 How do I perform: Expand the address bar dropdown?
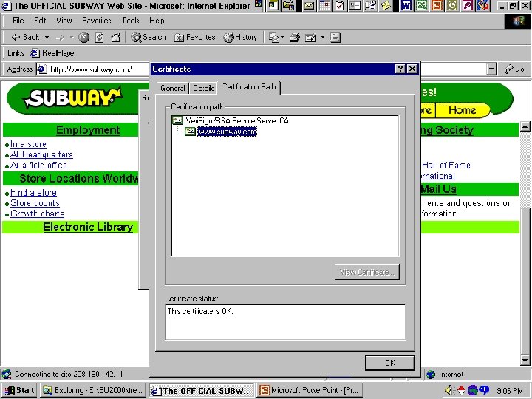(x=491, y=69)
